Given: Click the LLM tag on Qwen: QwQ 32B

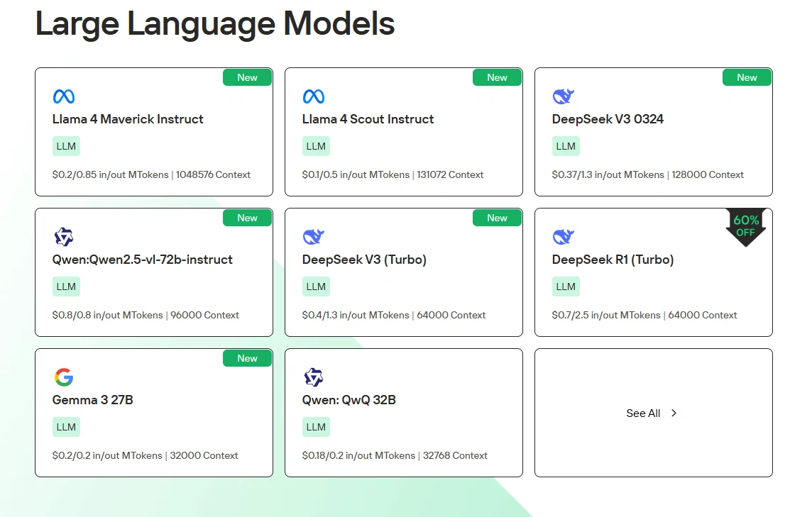Looking at the screenshot, I should tap(316, 427).
